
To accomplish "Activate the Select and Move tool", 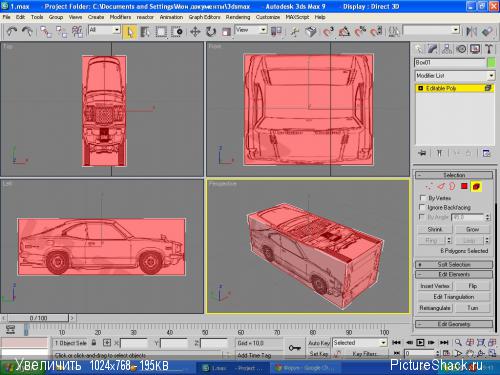I will (195, 32).
